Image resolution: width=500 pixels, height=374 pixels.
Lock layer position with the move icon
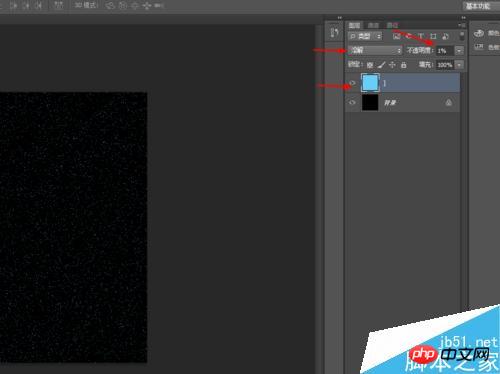pos(392,65)
